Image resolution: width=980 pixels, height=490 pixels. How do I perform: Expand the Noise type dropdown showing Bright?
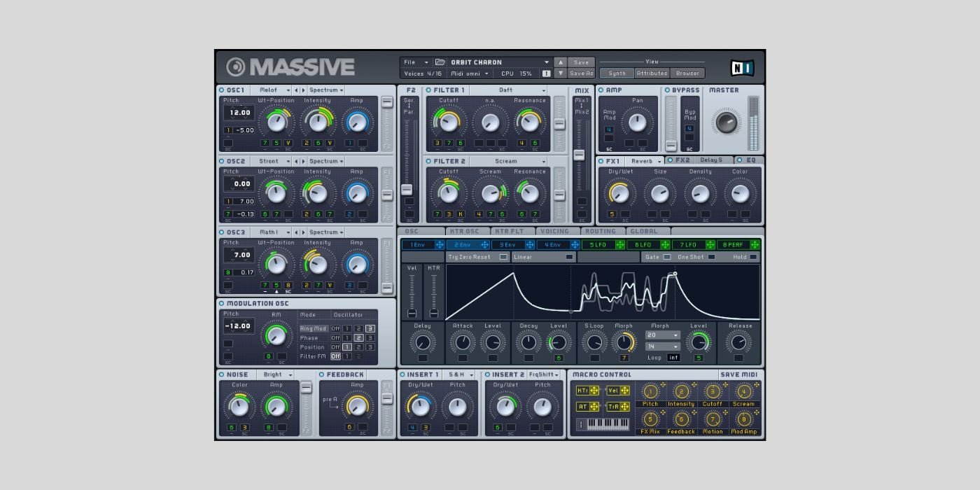[x=277, y=374]
